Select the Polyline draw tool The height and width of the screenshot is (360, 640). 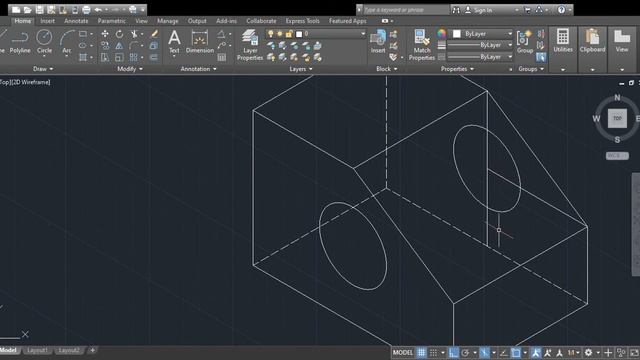pyautogui.click(x=20, y=42)
